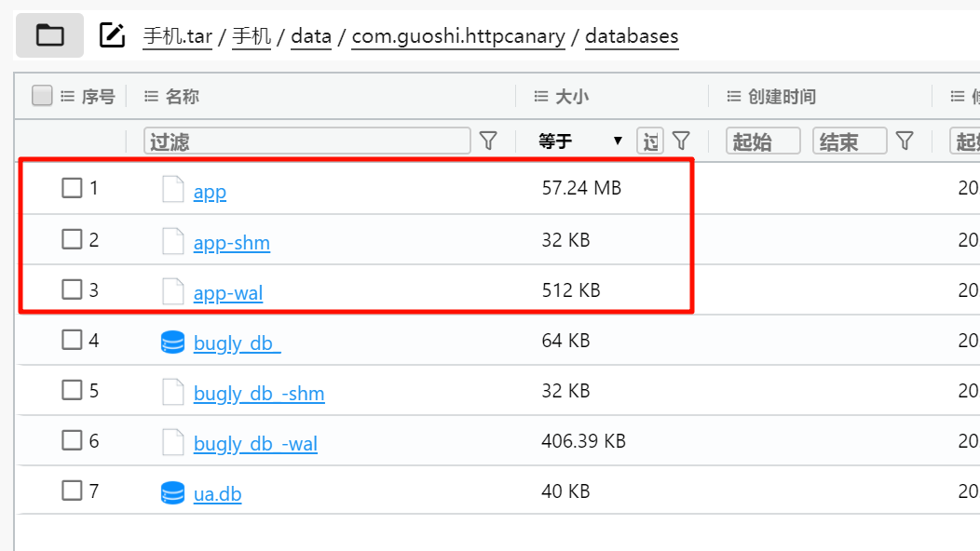Click the folder icon button
The height and width of the screenshot is (551, 980).
(x=49, y=36)
